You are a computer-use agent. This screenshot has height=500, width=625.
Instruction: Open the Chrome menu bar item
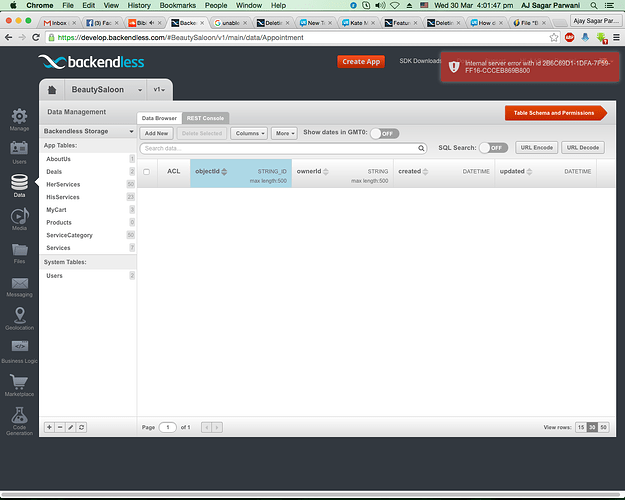point(39,5)
